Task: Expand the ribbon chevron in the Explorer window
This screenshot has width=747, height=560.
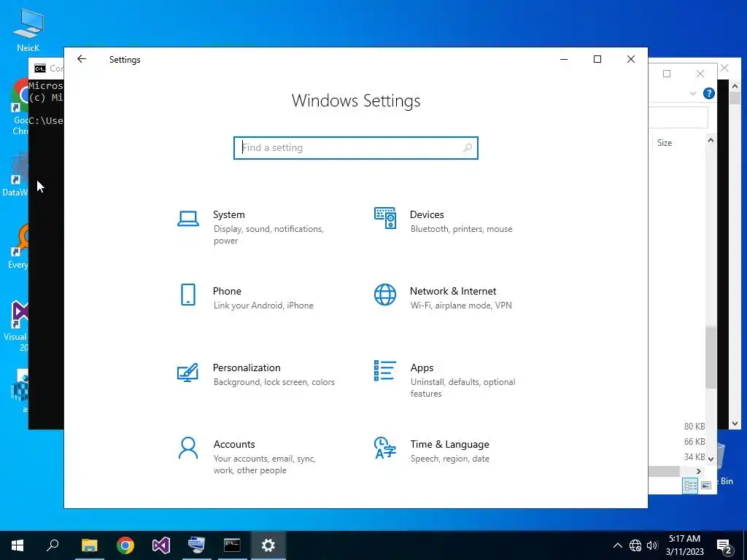Action: coord(693,93)
